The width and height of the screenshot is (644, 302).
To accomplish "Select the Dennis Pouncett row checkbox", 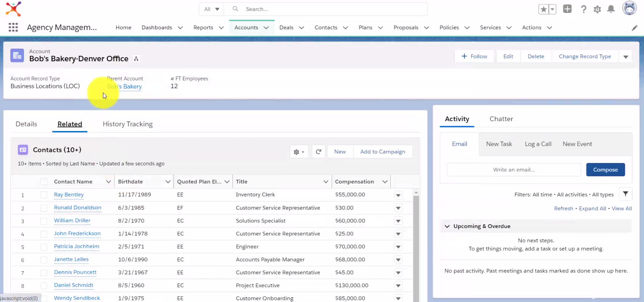I will tap(44, 273).
